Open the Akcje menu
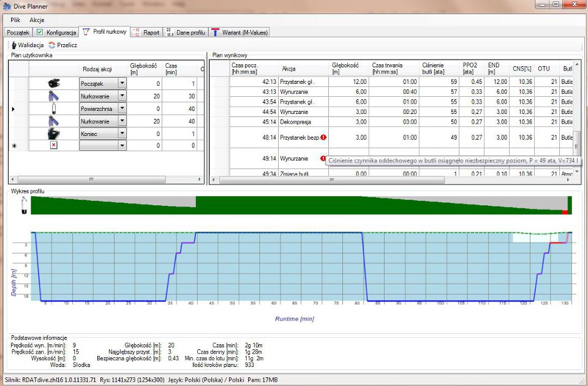The width and height of the screenshot is (588, 386). click(x=37, y=20)
